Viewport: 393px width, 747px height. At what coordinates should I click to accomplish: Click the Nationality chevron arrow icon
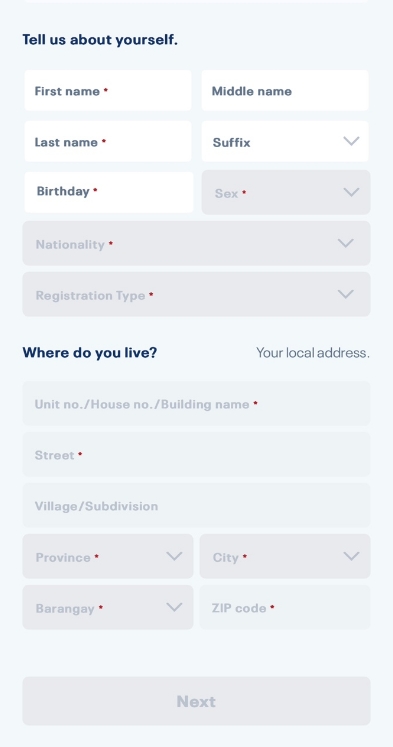[345, 243]
